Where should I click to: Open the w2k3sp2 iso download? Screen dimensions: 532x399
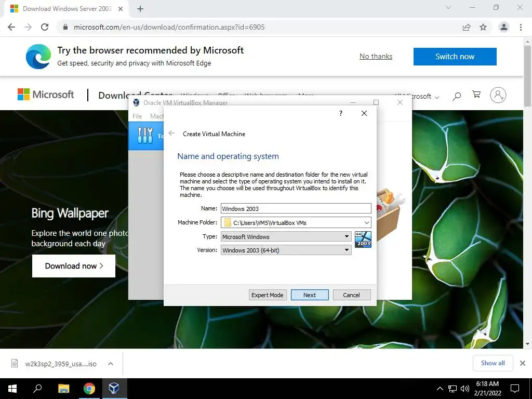click(61, 364)
